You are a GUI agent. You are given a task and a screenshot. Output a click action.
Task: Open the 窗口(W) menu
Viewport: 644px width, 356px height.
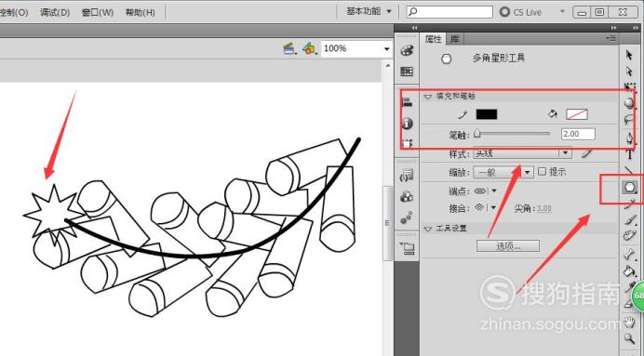coord(98,12)
